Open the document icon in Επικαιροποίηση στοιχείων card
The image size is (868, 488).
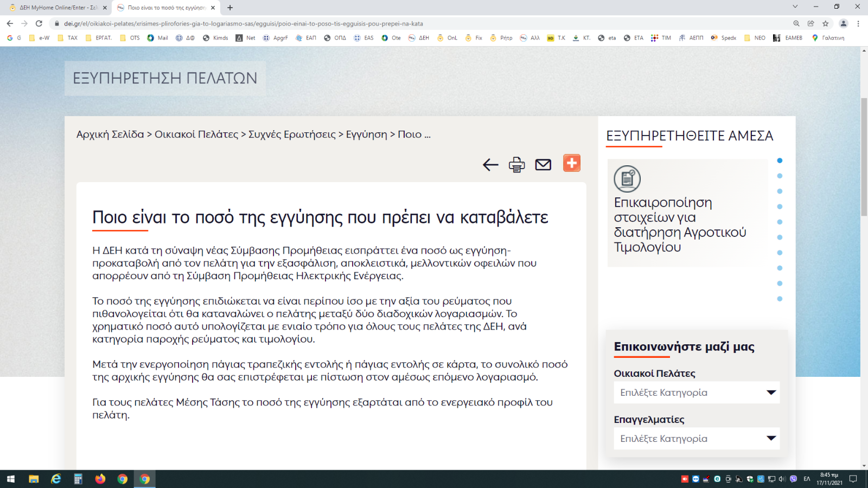[627, 178]
